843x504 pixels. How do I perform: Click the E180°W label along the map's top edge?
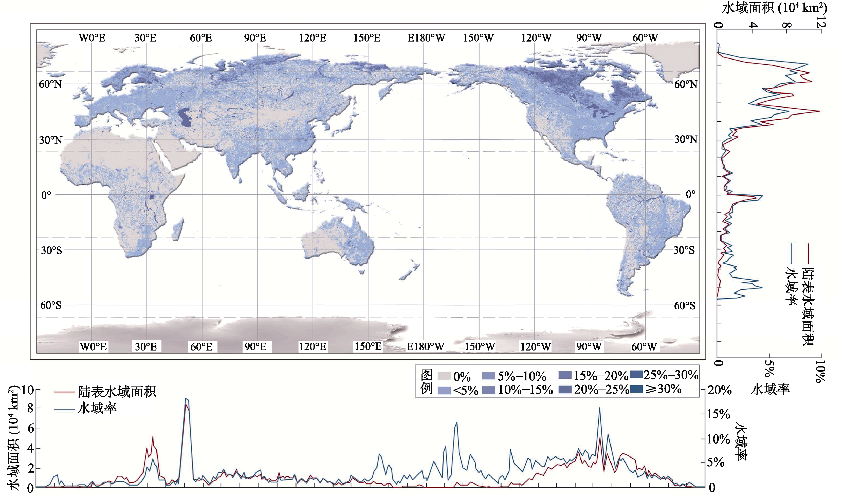426,38
